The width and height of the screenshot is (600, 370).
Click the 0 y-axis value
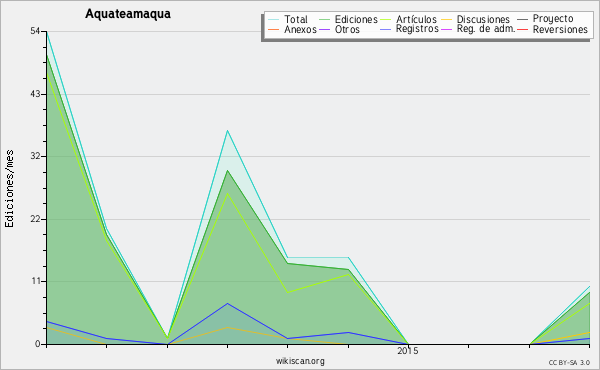[x=38, y=344]
